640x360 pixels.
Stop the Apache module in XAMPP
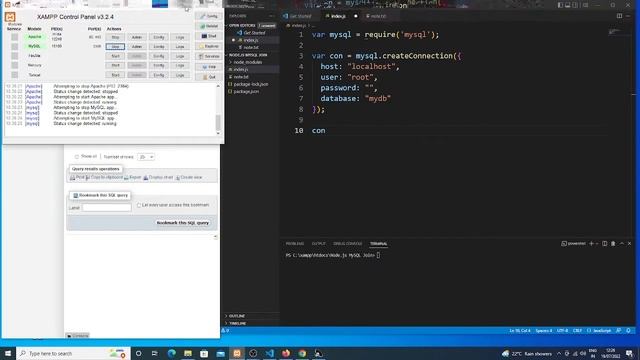tap(115, 37)
